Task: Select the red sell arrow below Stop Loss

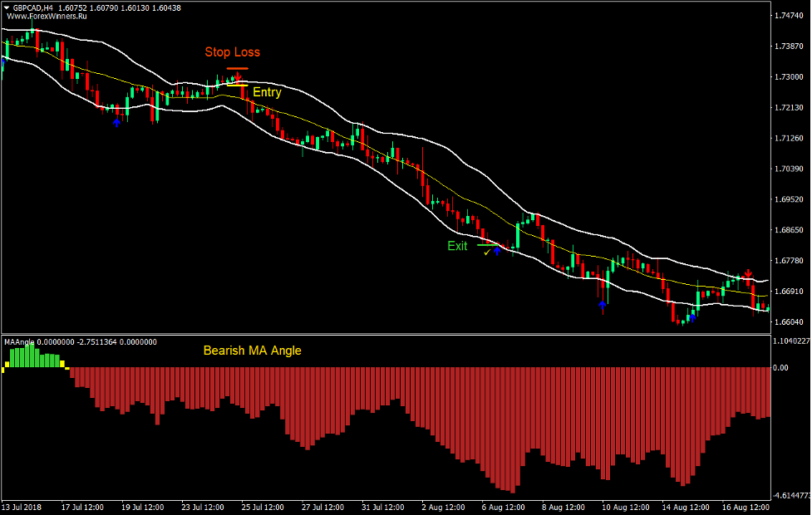Action: point(238,76)
